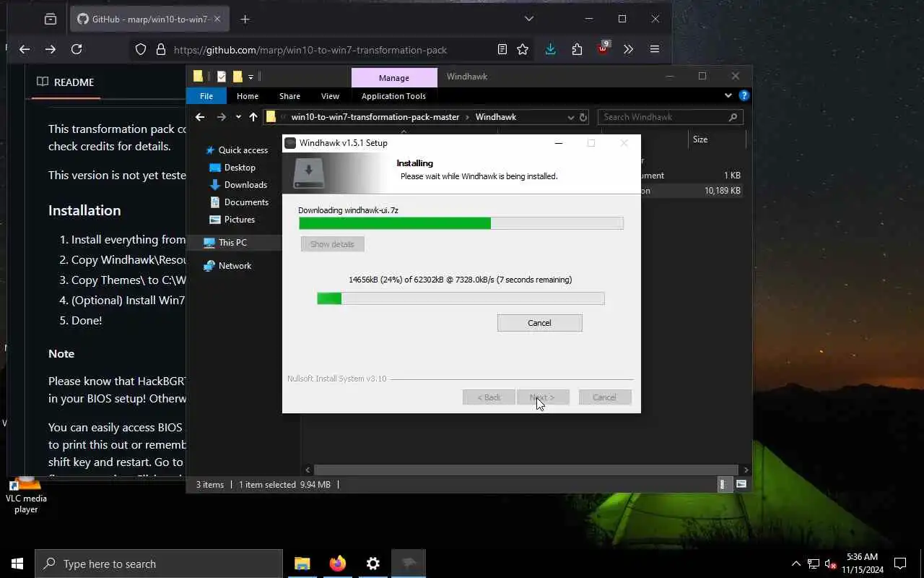Reload the GitHub page
The width and height of the screenshot is (924, 578).
77,49
